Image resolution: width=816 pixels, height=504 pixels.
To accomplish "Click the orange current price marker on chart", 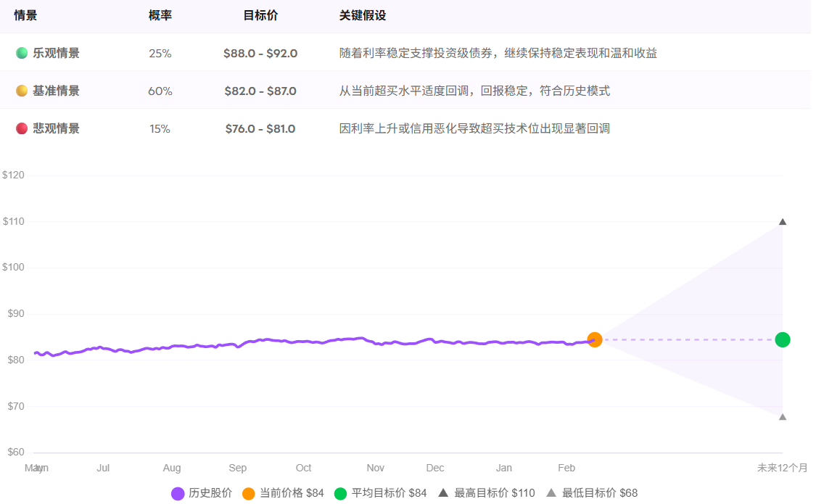I will click(595, 339).
